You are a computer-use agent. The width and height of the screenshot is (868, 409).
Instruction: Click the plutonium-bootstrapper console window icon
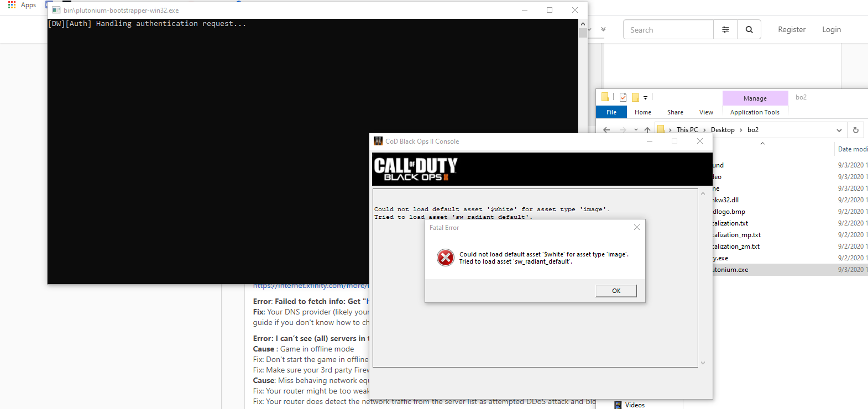pos(56,10)
